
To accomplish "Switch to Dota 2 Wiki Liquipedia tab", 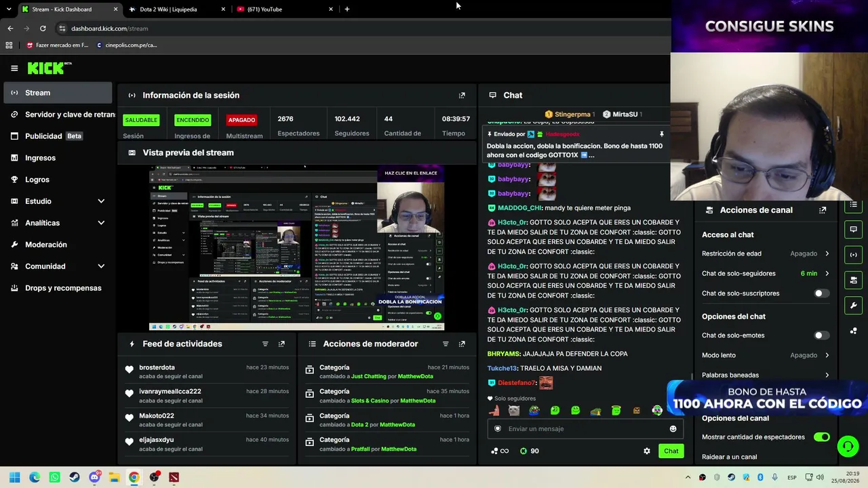I will coord(177,9).
